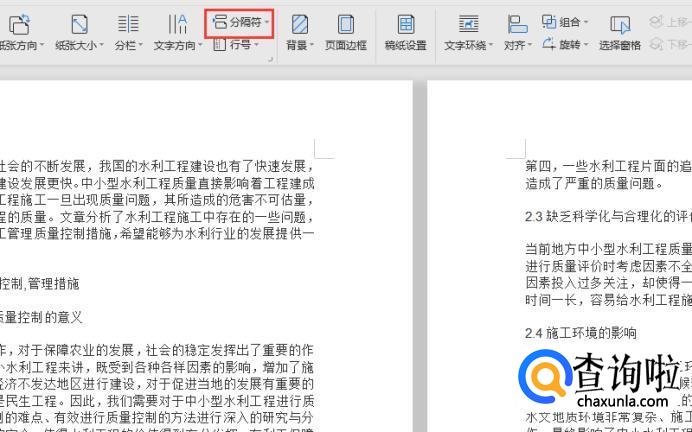Screen dimensions: 692x432
Task: Click the heading ending "量控制的意义"
Action: click(41, 317)
